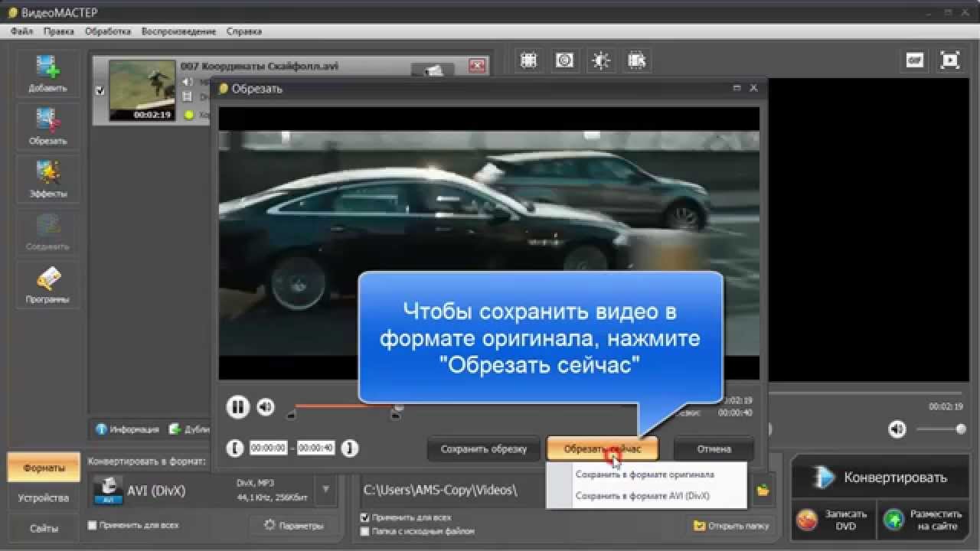The width and height of the screenshot is (980, 551).
Task: Open the Обработка menu
Action: [x=108, y=31]
